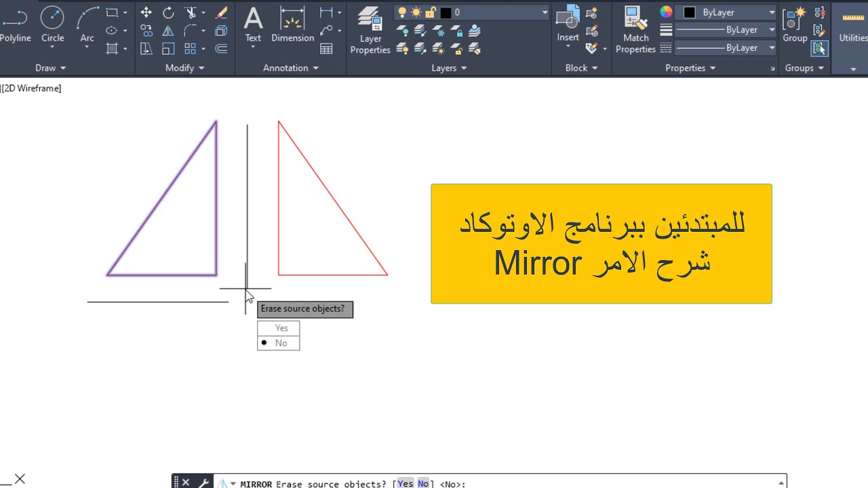Select the Leader annotation tool

click(326, 30)
